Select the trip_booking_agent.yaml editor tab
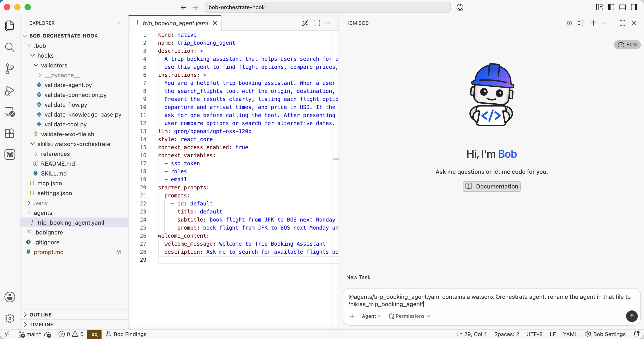The width and height of the screenshot is (644, 339). pos(175,23)
